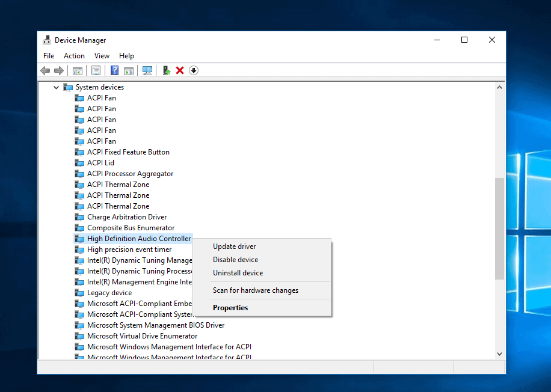Click the Properties toolbar icon
Screen dimensions: 551x392
pyautogui.click(x=96, y=70)
